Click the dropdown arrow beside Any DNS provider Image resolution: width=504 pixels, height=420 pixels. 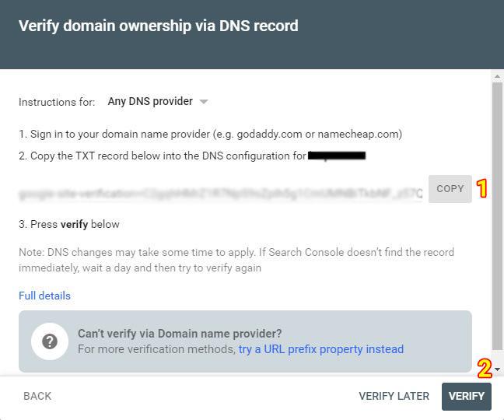click(x=204, y=102)
